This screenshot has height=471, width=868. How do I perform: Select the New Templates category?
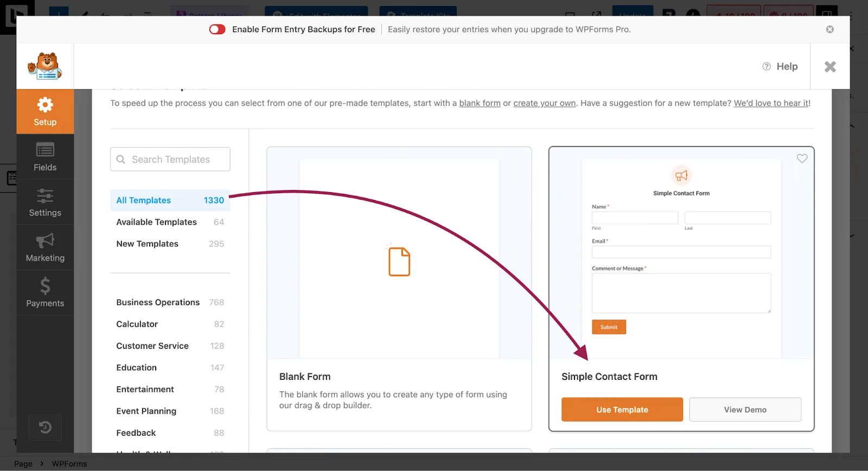170,244
